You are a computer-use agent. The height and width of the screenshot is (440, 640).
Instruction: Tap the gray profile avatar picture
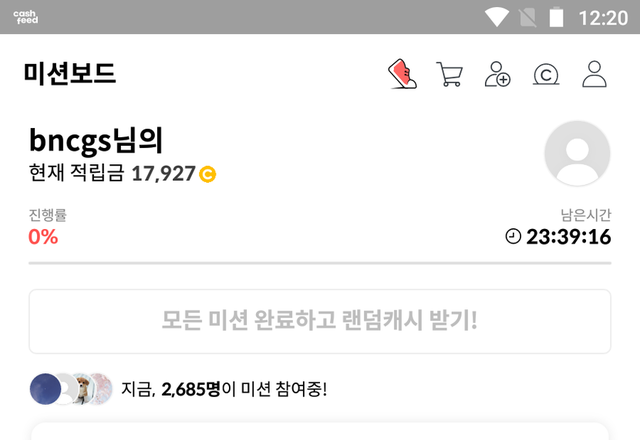tap(577, 153)
